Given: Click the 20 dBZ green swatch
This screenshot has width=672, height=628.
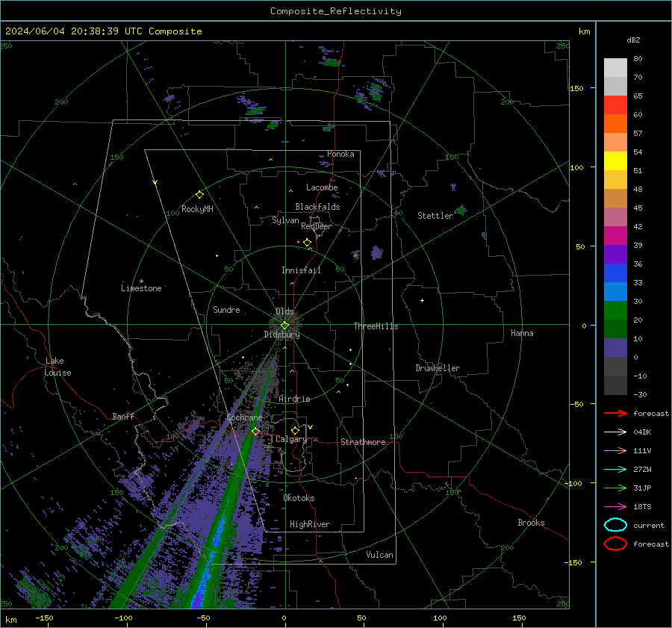Looking at the screenshot, I should (x=615, y=329).
